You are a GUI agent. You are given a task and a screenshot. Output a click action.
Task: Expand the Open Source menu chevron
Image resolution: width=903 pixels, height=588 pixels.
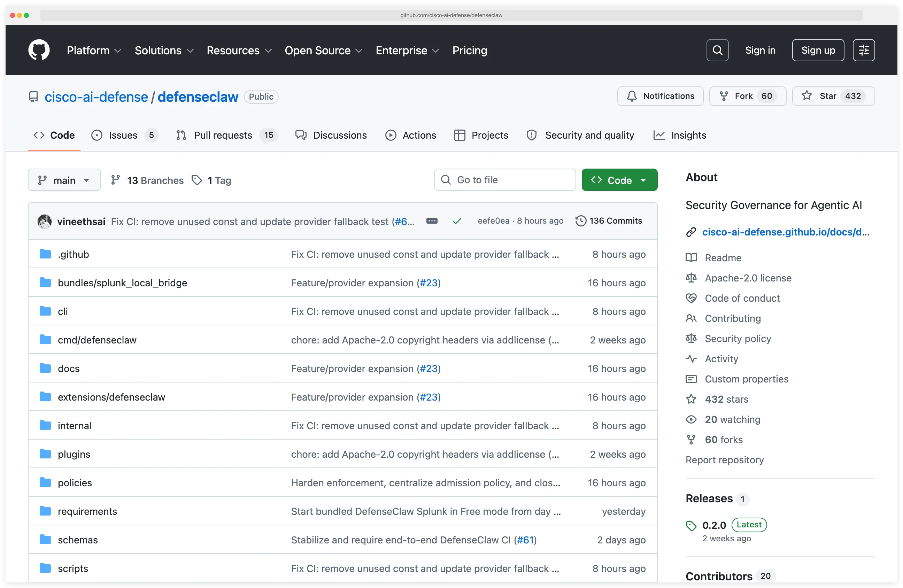click(x=358, y=51)
